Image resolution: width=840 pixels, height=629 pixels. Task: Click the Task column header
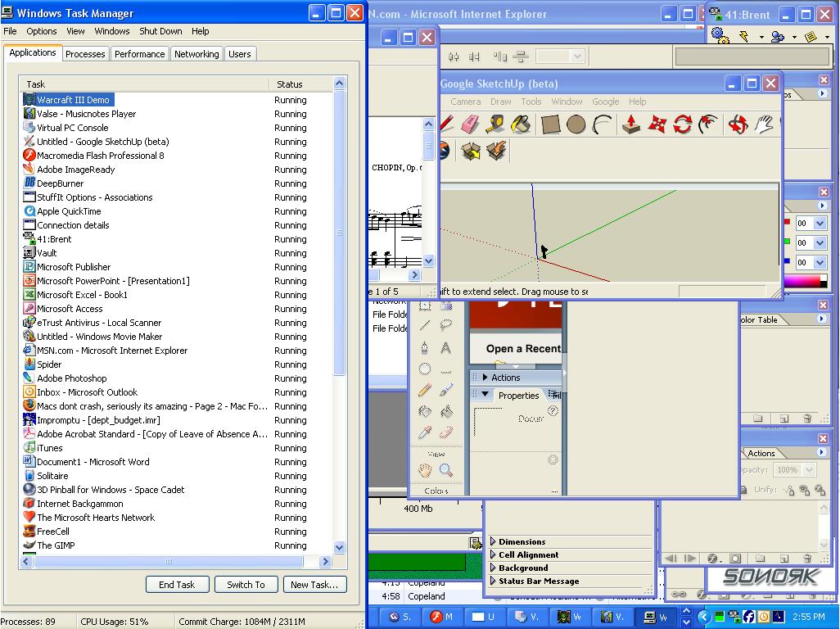click(144, 84)
